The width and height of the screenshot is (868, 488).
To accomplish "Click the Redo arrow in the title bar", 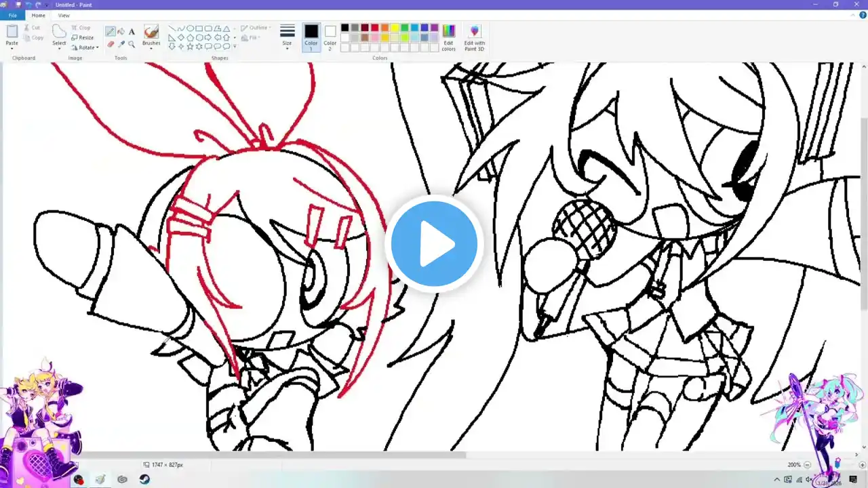I will click(37, 4).
